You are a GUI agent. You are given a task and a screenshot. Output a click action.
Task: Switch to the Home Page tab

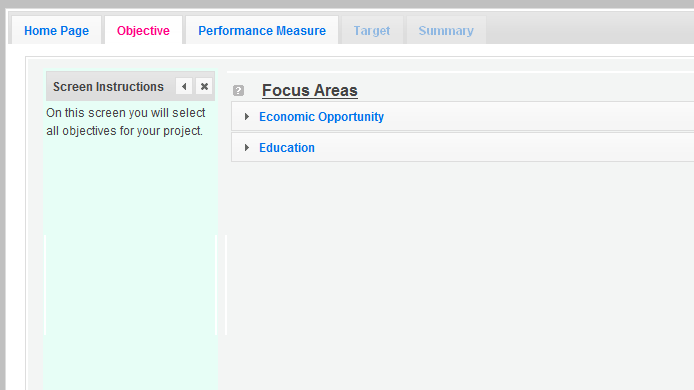(x=57, y=30)
